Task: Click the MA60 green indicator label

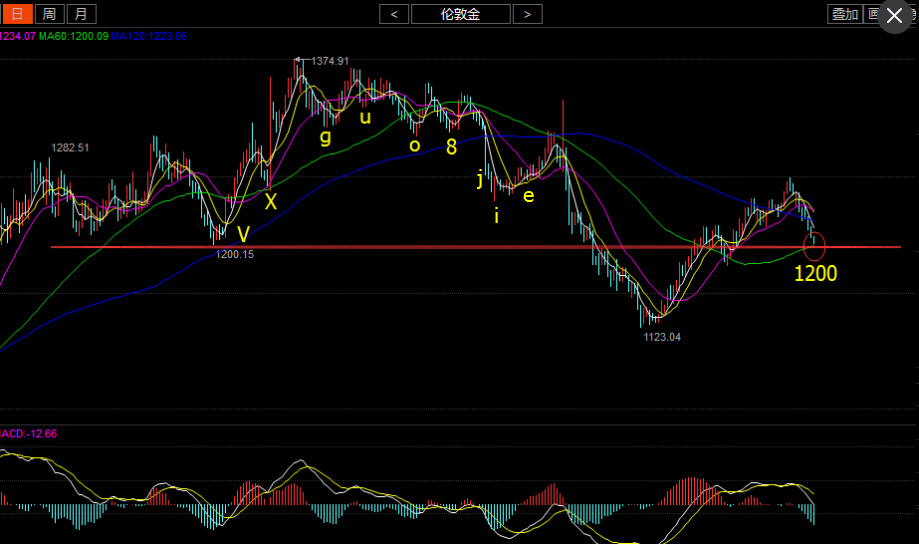Action: (x=73, y=36)
